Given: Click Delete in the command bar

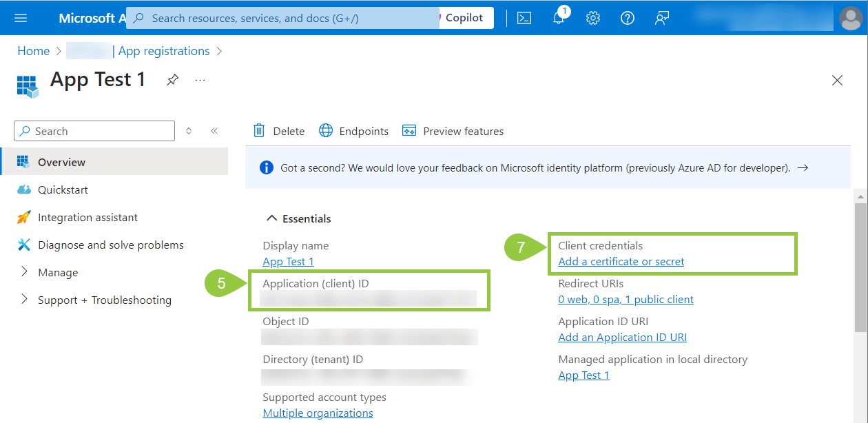Looking at the screenshot, I should pos(279,131).
